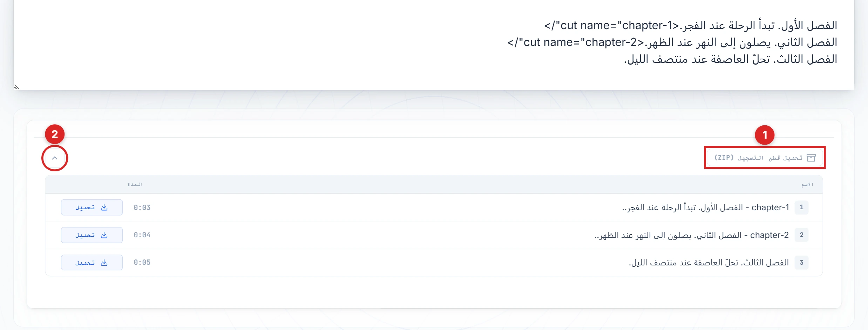Click the الاسم column header
This screenshot has width=868, height=330.
[x=807, y=185]
